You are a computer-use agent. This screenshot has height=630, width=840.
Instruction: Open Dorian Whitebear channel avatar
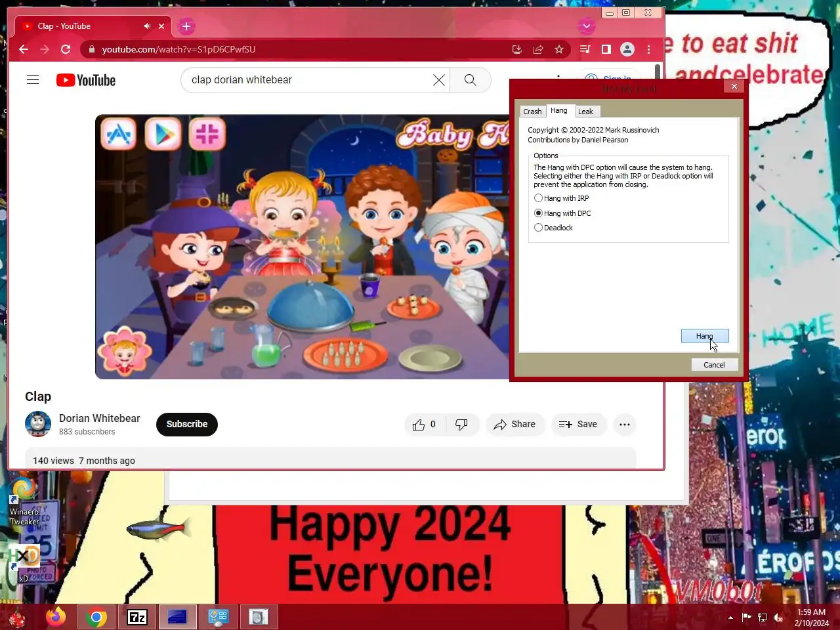point(38,424)
